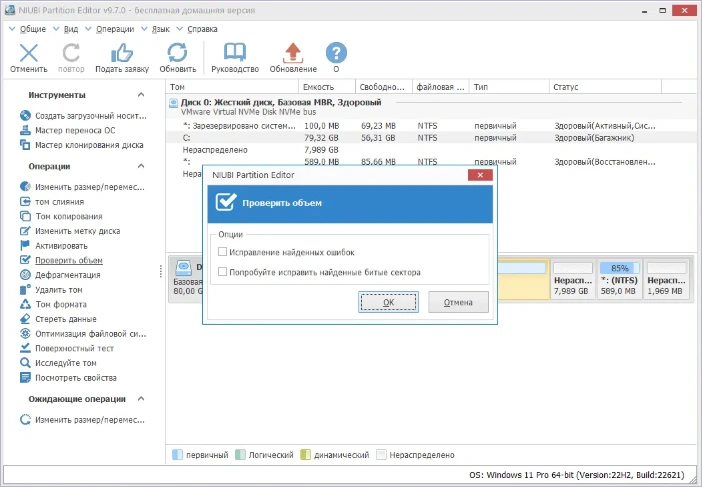702x487 pixels.
Task: Select том слияния icon
Action: coord(25,201)
